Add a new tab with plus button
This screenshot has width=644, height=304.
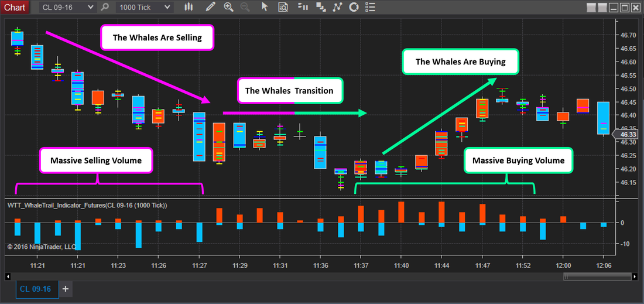coord(66,289)
